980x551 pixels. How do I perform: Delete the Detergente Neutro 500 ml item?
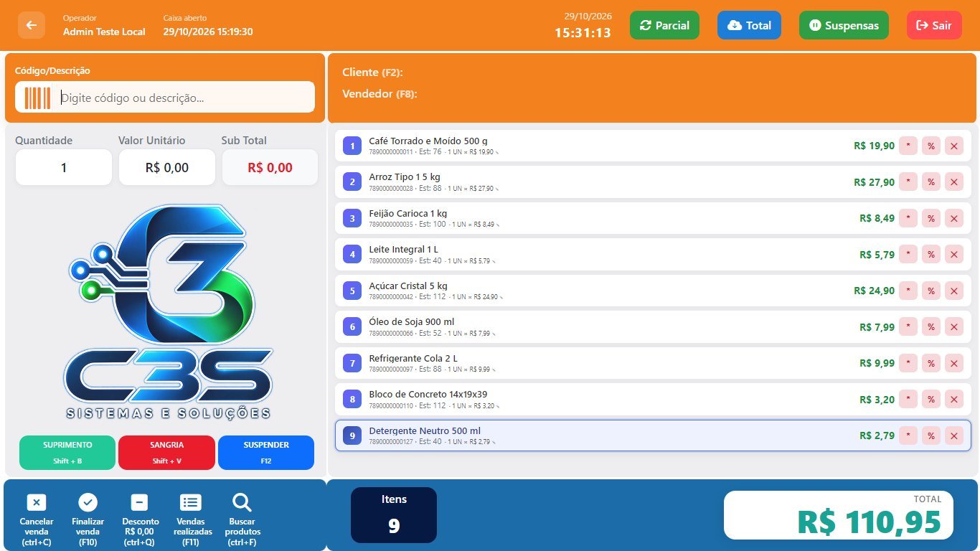954,435
